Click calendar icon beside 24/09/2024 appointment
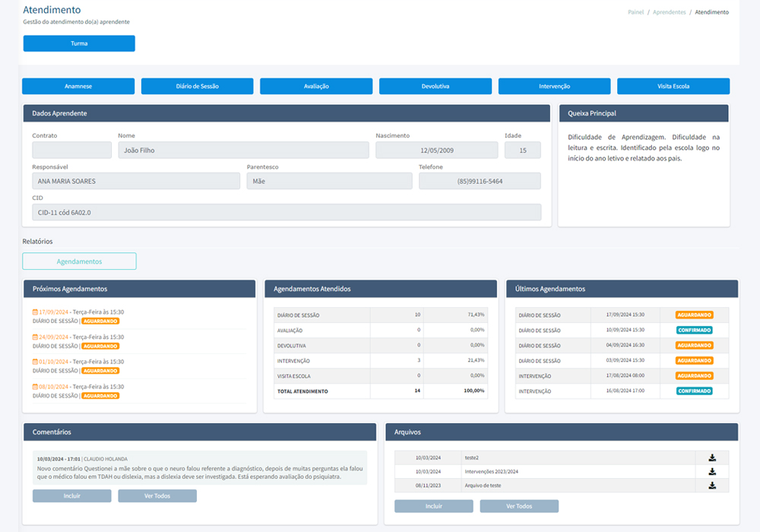Viewport: 760px width, 532px height. coord(35,337)
